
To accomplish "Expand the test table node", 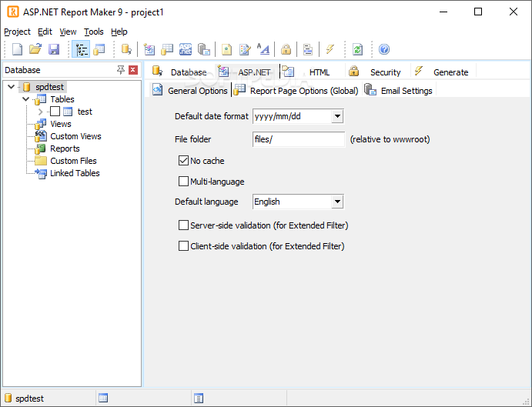I will pyautogui.click(x=40, y=112).
